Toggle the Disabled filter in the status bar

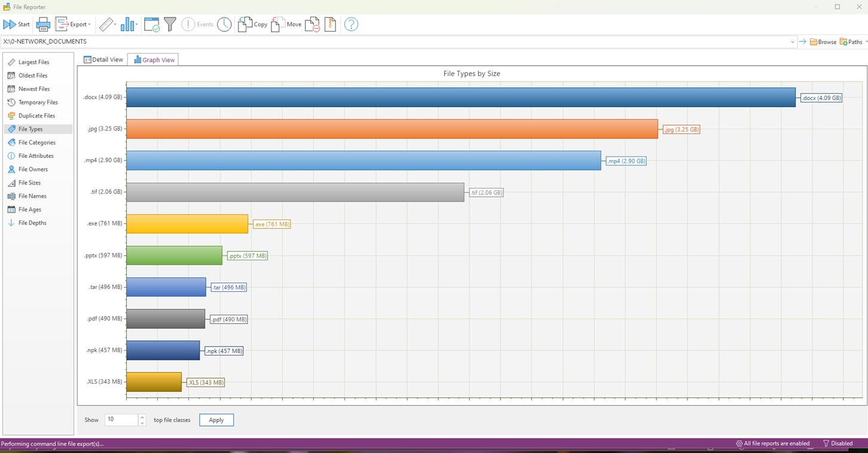tap(838, 443)
